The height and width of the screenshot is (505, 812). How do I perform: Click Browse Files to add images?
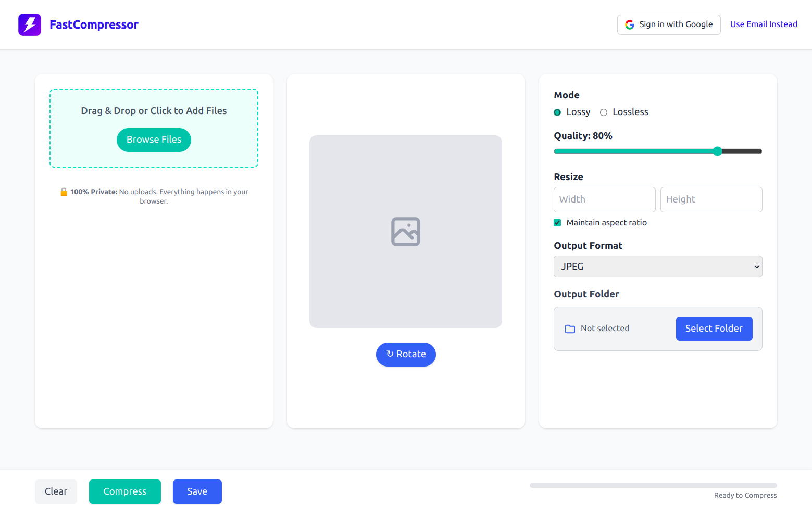[154, 140]
